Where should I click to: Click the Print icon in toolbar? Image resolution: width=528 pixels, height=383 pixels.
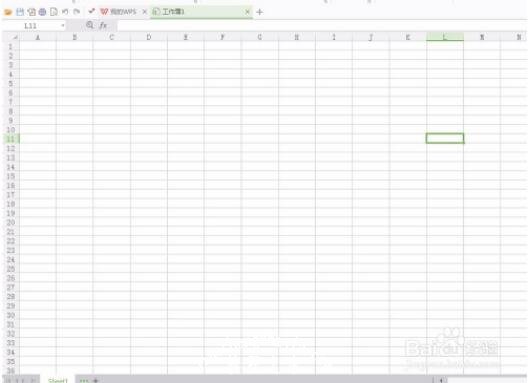[32, 12]
